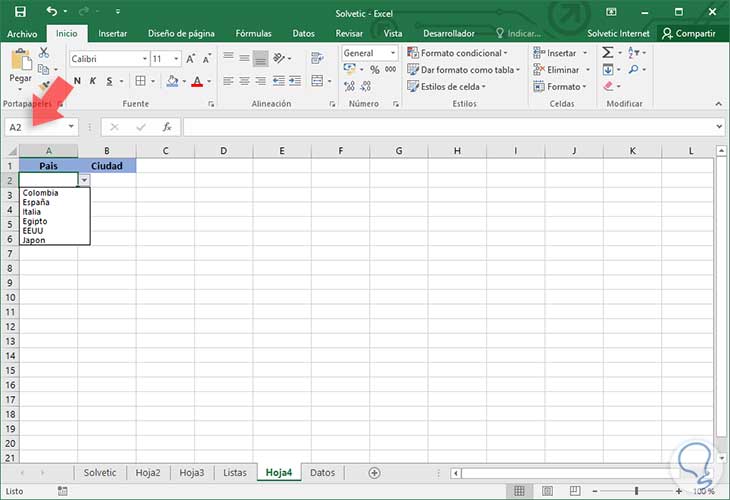Add a new sheet with the plus icon
Image resolution: width=730 pixels, height=500 pixels.
tap(374, 473)
